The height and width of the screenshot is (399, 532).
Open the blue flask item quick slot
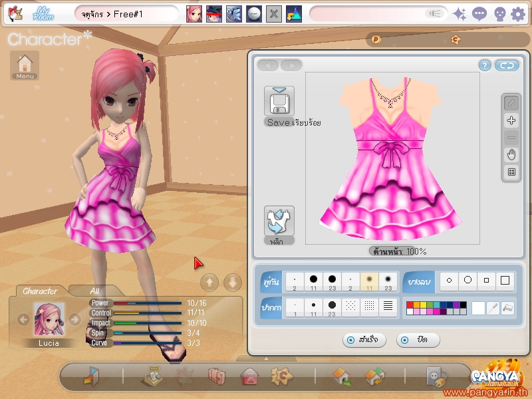pyautogui.click(x=294, y=14)
